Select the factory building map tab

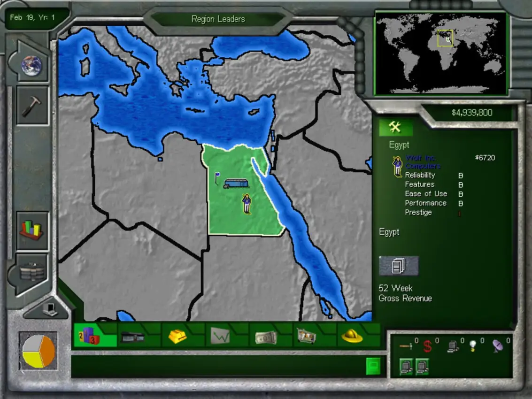pos(133,336)
